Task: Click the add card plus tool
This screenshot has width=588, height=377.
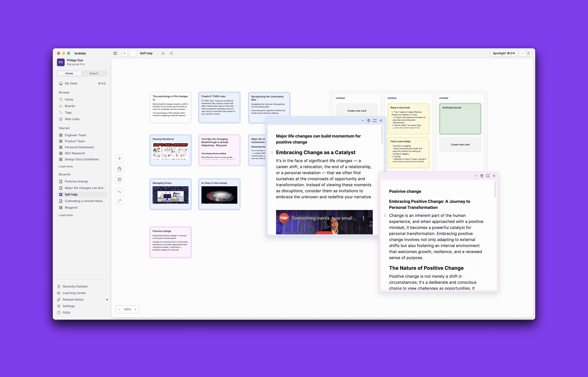Action: [x=119, y=158]
